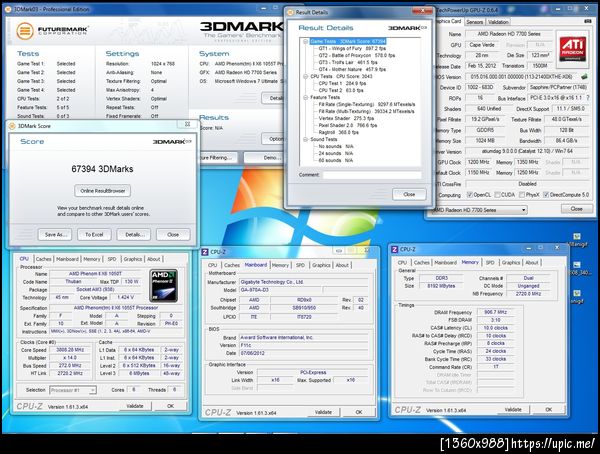The image size is (600, 454).
Task: Click Details button in the 3DMark Score window
Action: click(x=134, y=235)
